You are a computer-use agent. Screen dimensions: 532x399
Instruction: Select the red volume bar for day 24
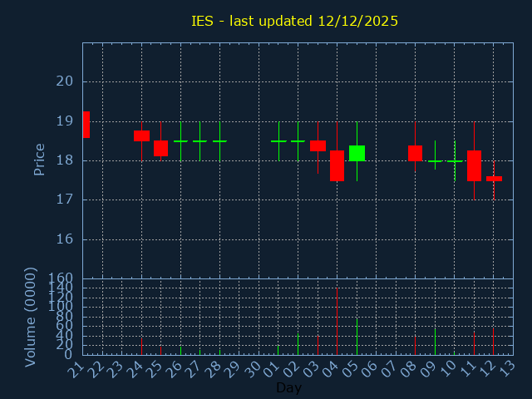coord(141,346)
